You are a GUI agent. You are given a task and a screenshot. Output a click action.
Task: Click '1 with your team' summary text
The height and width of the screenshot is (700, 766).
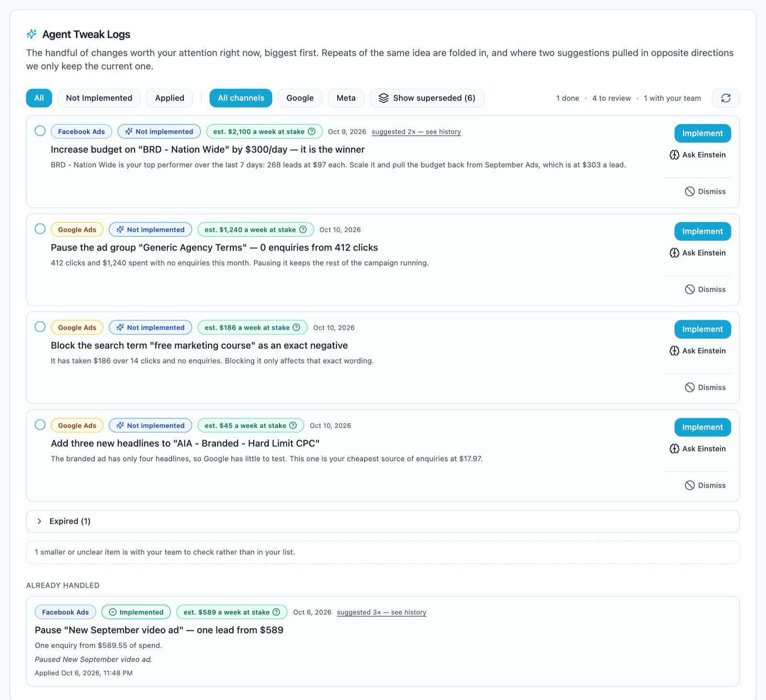(x=672, y=98)
